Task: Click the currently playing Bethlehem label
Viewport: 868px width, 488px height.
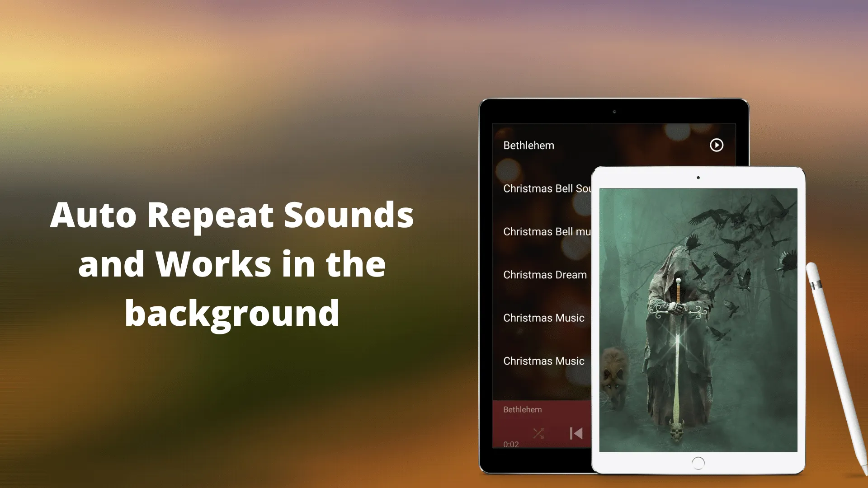Action: point(522,409)
